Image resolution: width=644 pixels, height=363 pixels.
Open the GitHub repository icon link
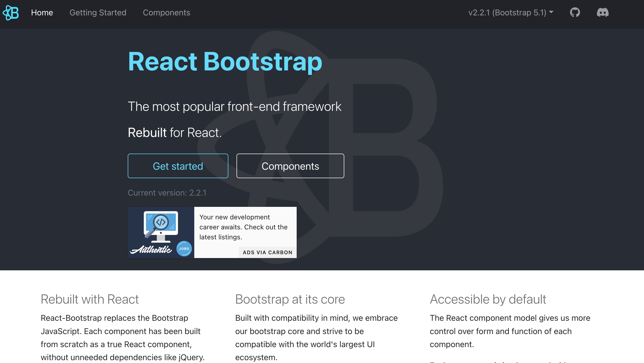tap(575, 13)
